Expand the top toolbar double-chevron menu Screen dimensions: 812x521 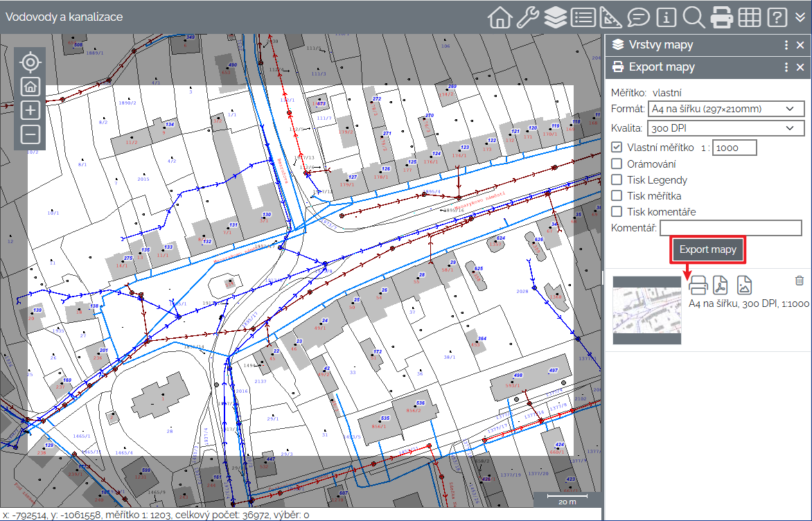point(801,17)
